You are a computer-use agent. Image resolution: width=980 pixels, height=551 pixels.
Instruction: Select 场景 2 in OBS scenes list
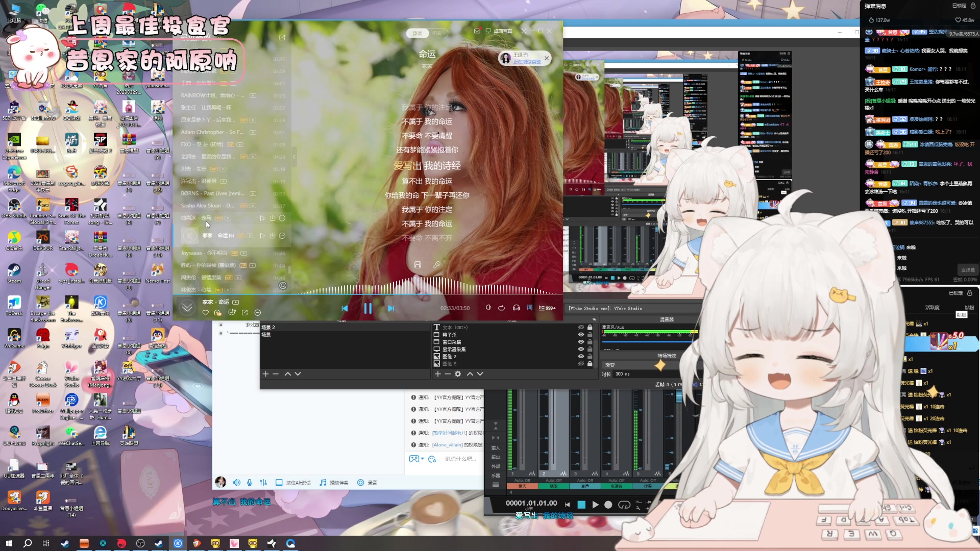(268, 327)
